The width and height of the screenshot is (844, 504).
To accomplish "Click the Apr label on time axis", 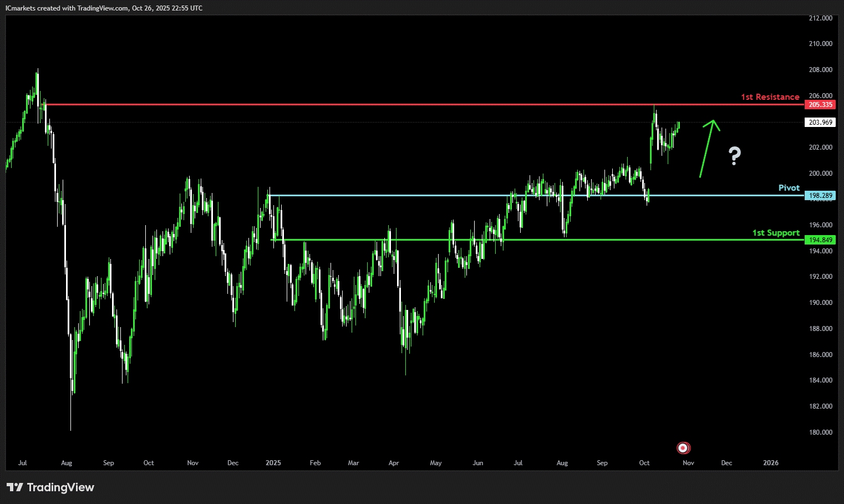I will (x=394, y=463).
